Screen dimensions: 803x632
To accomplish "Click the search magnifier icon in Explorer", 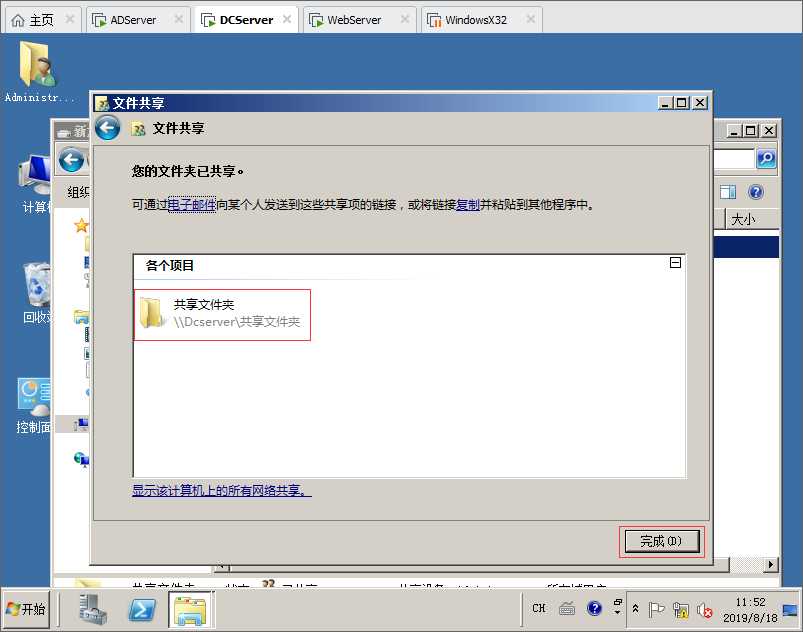I will (766, 158).
